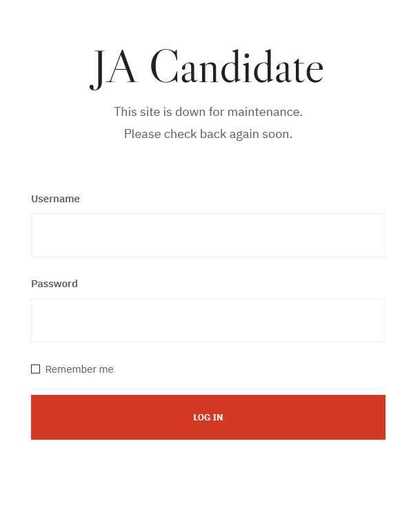420x506 pixels.
Task: Activate the first login form text field
Action: pyautogui.click(x=208, y=235)
